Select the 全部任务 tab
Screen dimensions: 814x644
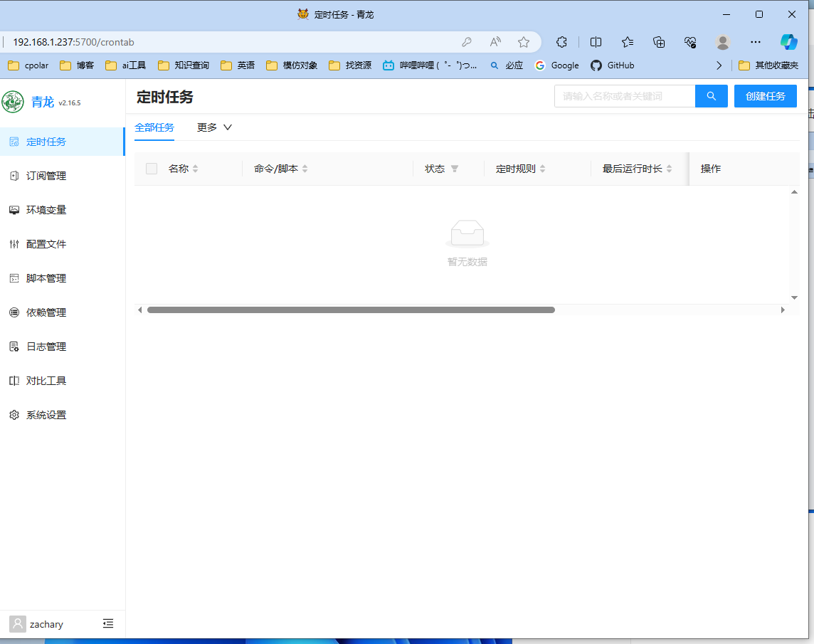154,128
